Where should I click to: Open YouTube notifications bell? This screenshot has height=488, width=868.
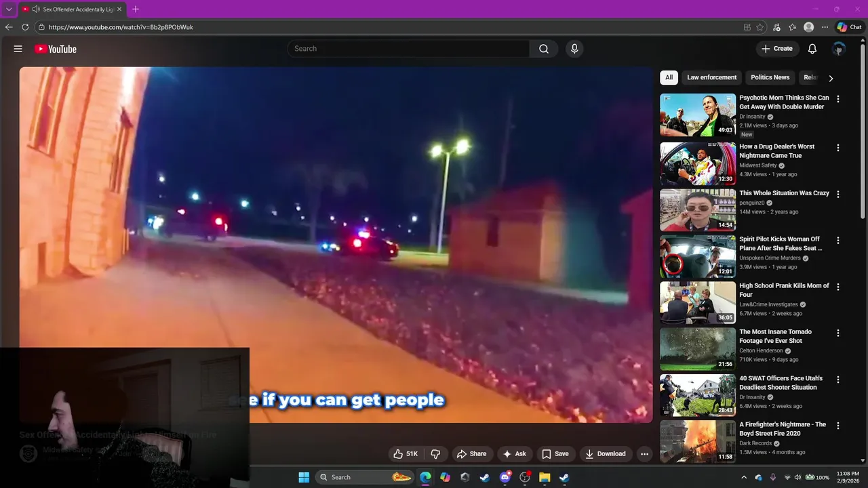coord(812,49)
